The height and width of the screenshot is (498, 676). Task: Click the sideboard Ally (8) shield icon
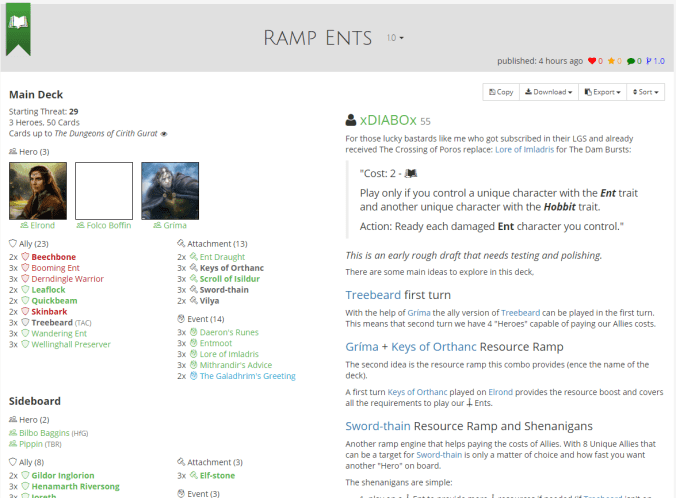pyautogui.click(x=13, y=462)
